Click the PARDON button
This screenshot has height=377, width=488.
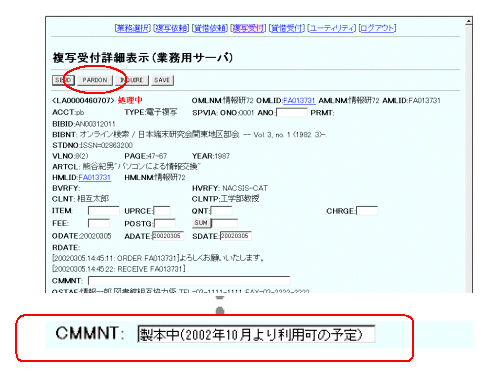95,80
